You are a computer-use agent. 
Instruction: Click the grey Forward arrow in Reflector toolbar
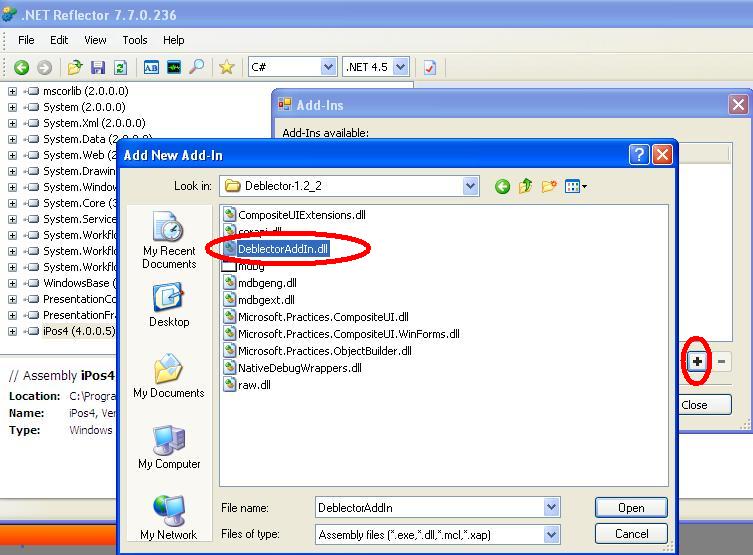[x=44, y=67]
